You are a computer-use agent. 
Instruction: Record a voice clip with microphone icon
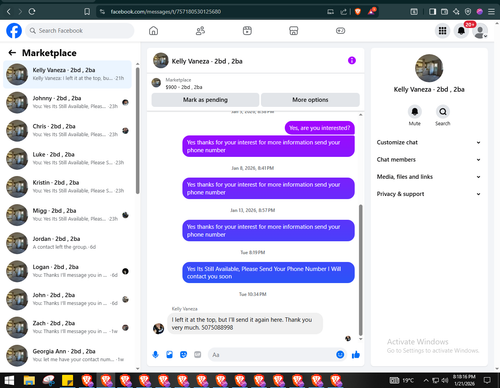tap(155, 355)
